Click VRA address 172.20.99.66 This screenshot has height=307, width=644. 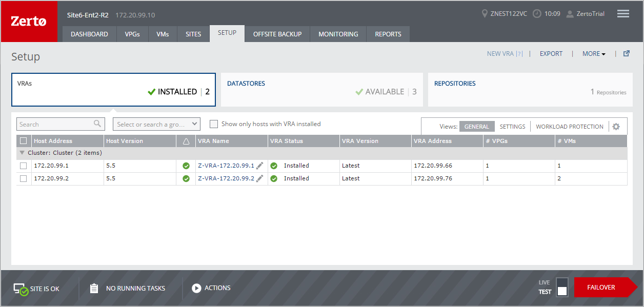tap(433, 166)
